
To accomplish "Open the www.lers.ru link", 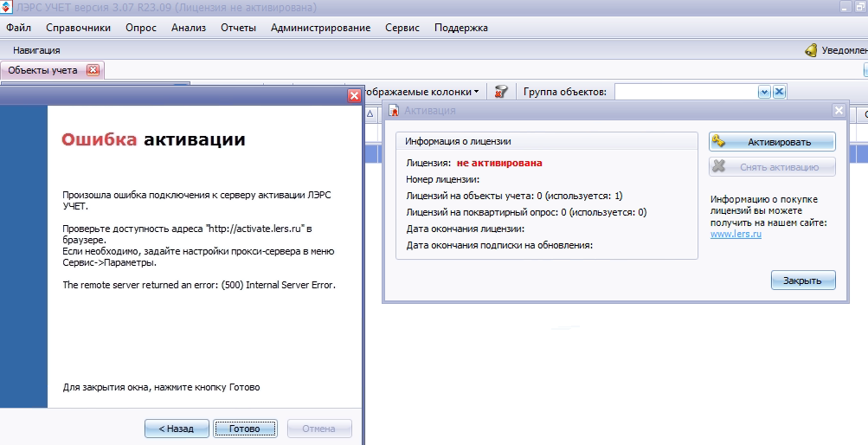I will [736, 234].
